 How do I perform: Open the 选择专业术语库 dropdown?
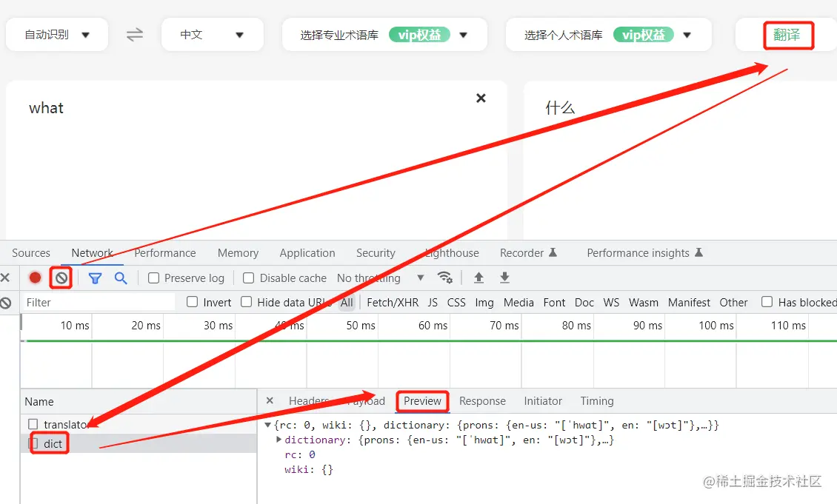[384, 35]
